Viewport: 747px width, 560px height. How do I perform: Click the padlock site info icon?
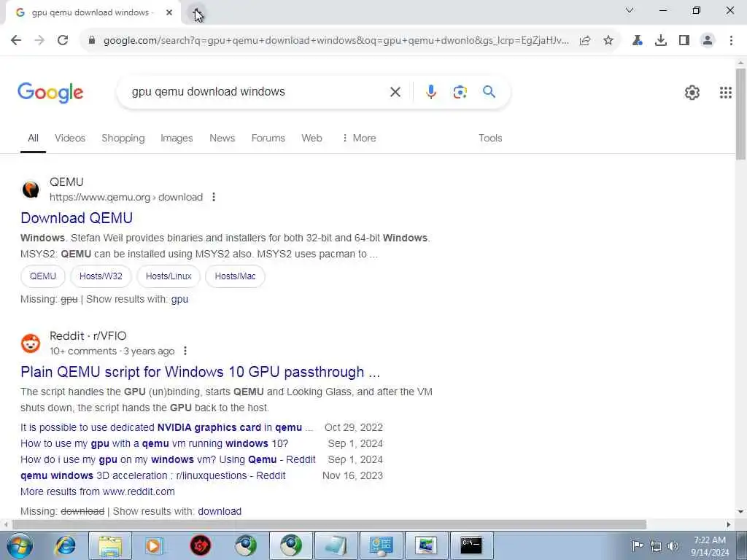[92, 41]
